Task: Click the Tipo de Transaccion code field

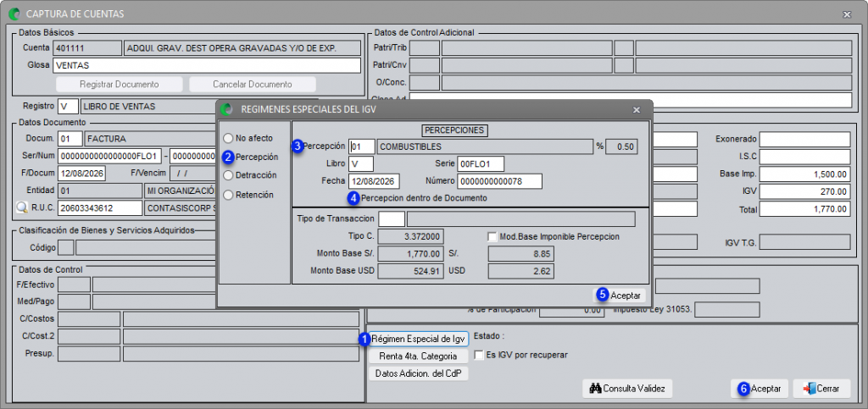Action: (x=392, y=218)
